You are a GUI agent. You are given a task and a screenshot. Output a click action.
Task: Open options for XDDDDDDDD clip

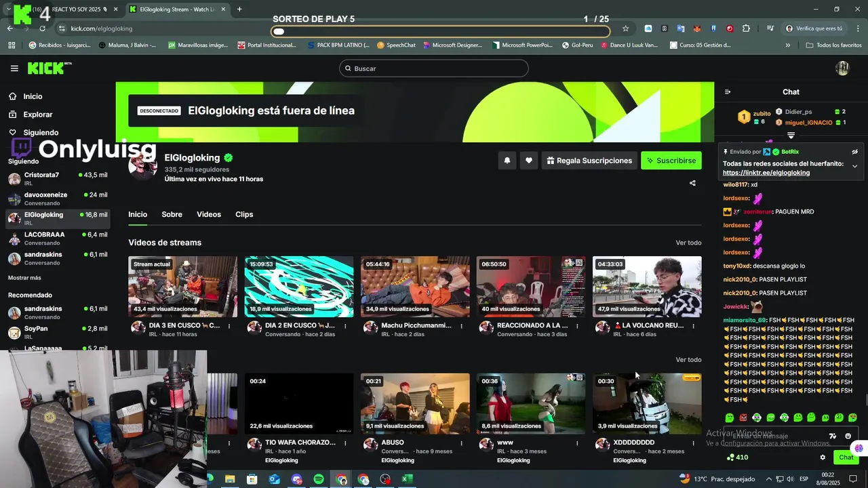tap(693, 443)
